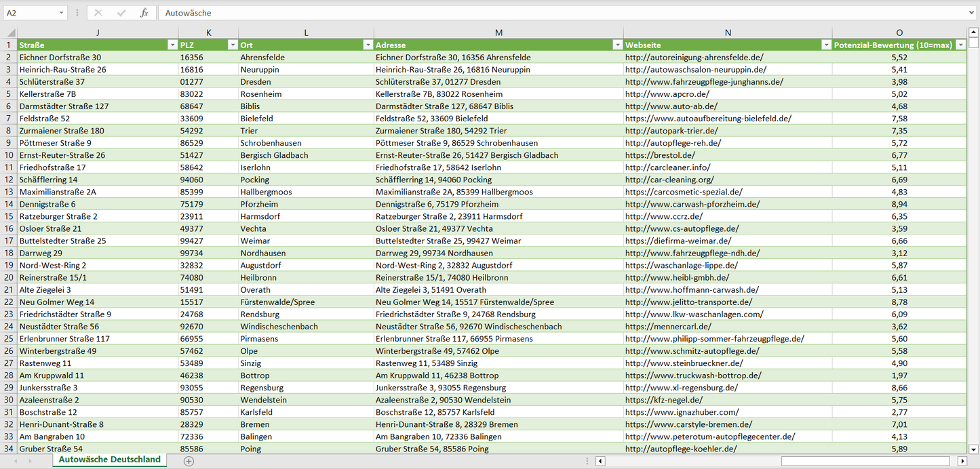Open the Name Box dropdown arrow
The image size is (980, 469).
[62, 13]
